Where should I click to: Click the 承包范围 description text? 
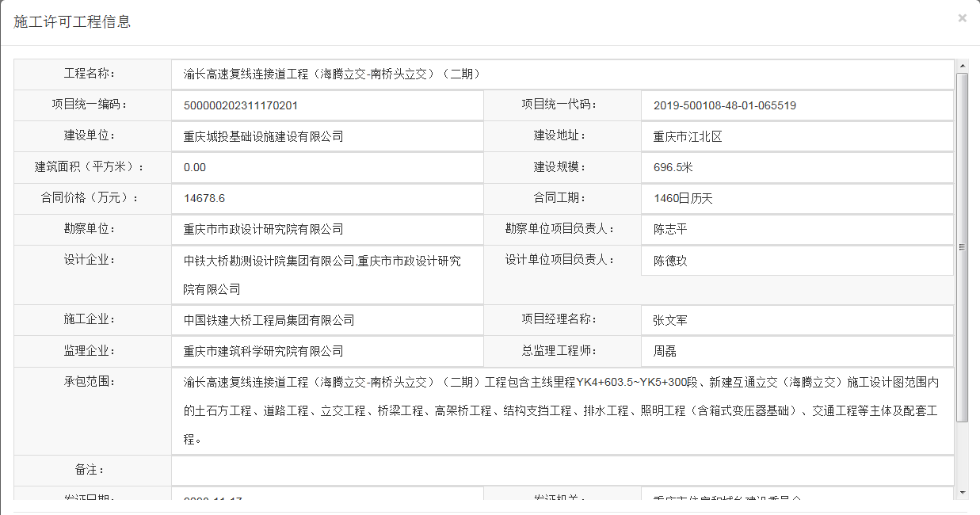(562, 411)
